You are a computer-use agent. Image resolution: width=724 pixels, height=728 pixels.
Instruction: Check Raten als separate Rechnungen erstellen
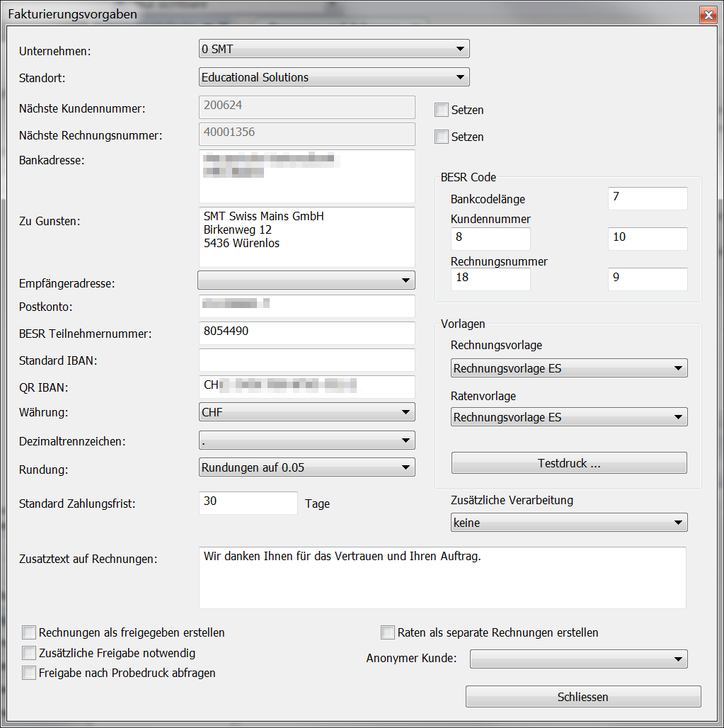(388, 632)
